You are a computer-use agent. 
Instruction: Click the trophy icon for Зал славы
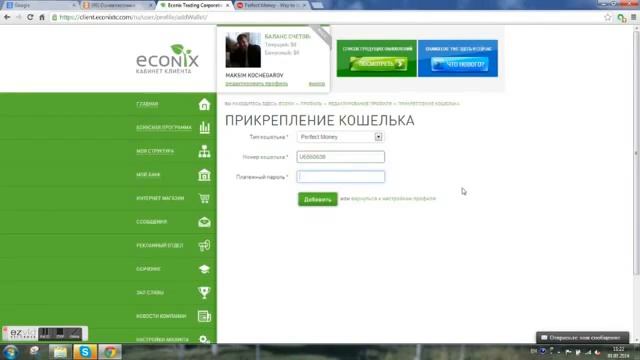coord(204,292)
